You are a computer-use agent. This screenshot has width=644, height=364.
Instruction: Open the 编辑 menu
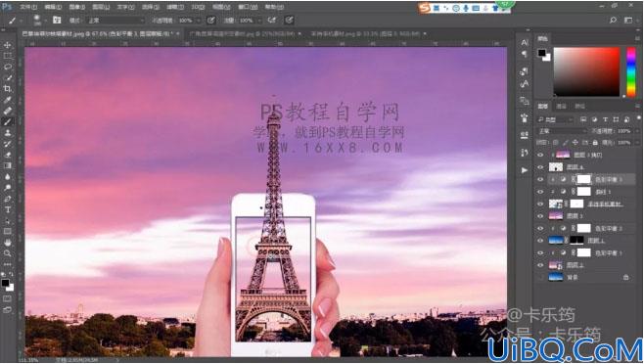click(x=53, y=7)
